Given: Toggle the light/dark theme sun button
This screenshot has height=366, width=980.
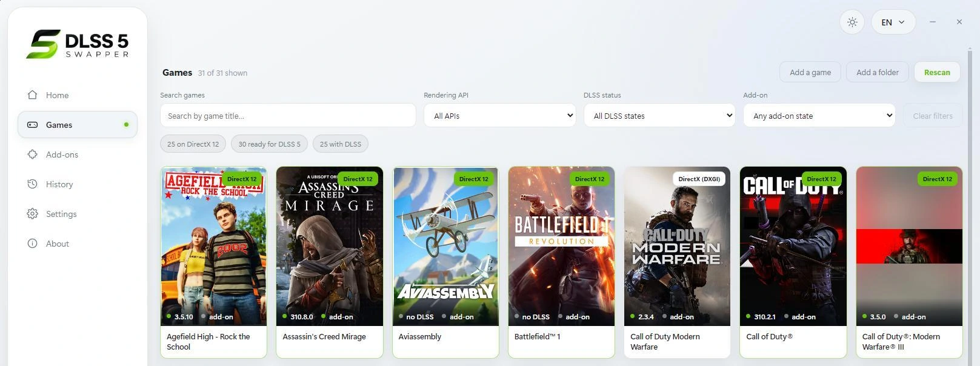Looking at the screenshot, I should pos(852,22).
